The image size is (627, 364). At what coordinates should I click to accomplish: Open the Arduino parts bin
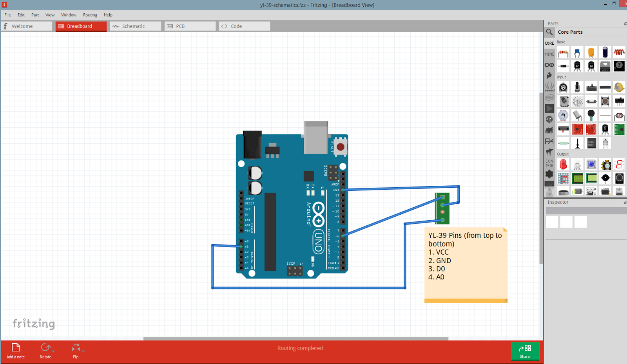click(549, 65)
